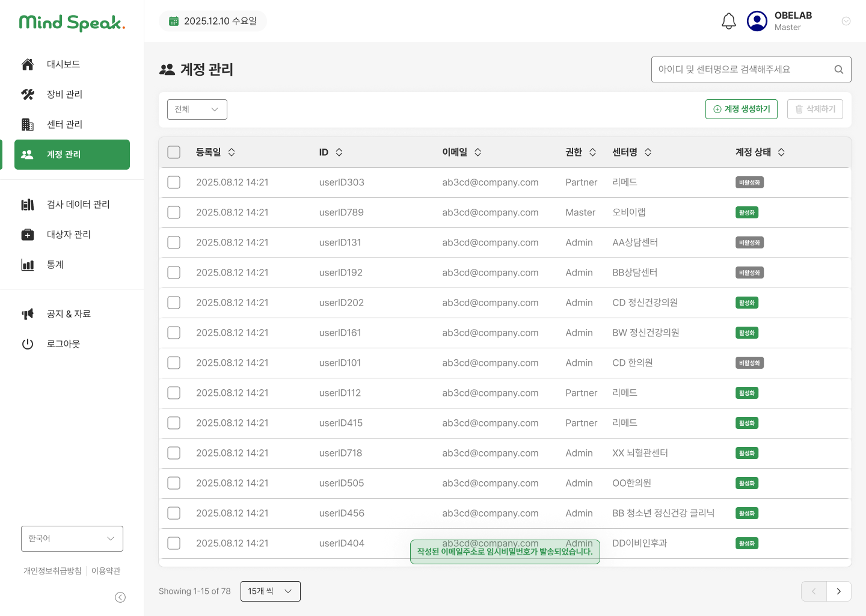Check the userID789 row checkbox
The height and width of the screenshot is (616, 866).
point(174,212)
